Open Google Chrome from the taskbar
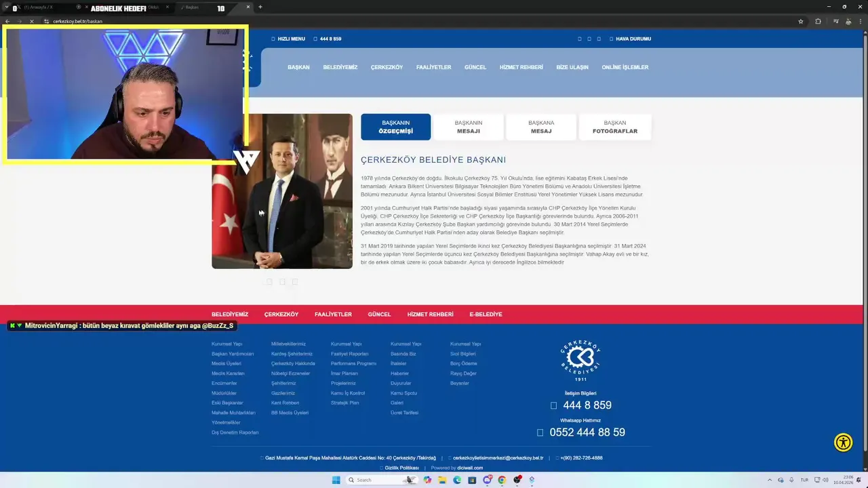 [502, 480]
